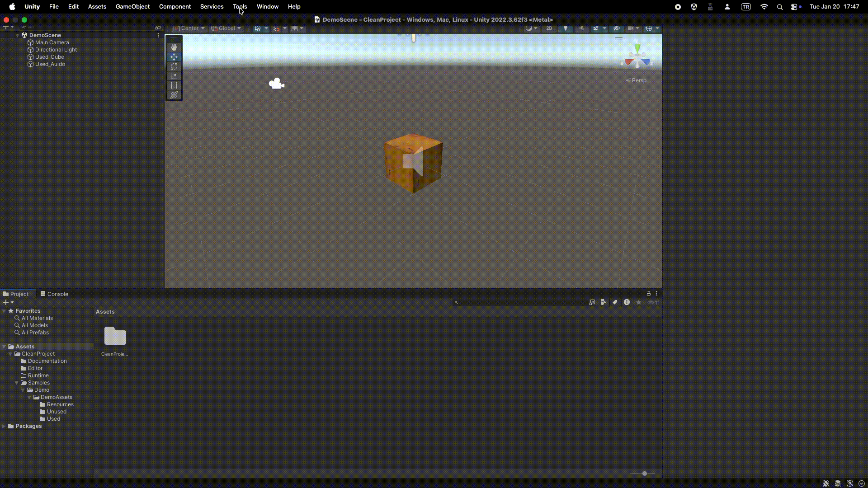
Task: Click Search by Label tag icon
Action: point(615,302)
